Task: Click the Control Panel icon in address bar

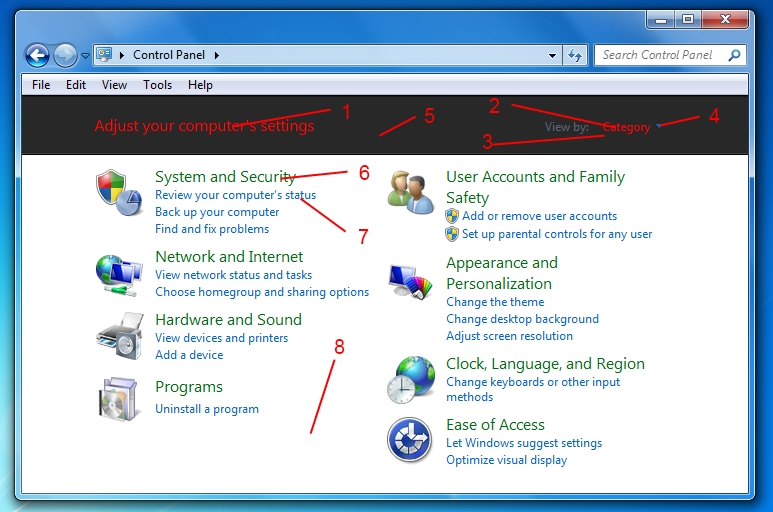Action: pyautogui.click(x=104, y=54)
